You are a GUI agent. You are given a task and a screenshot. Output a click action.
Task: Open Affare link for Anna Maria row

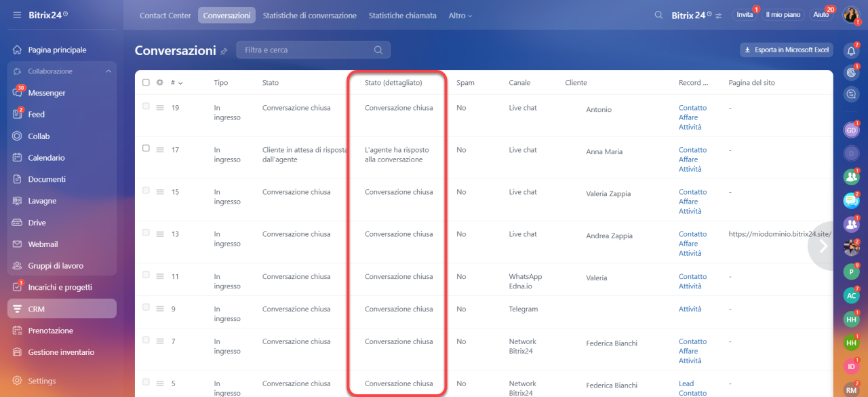[x=688, y=159]
